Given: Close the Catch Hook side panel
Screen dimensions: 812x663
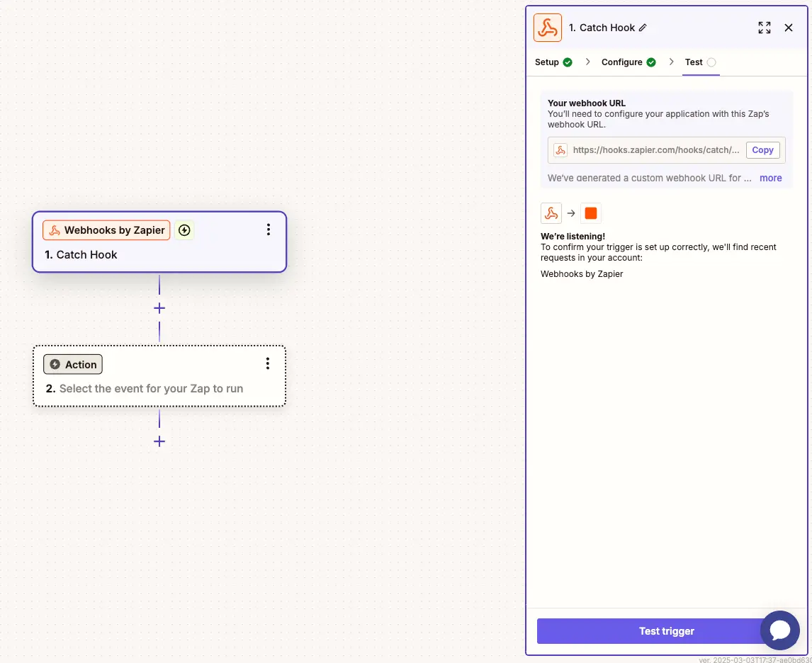Looking at the screenshot, I should [x=788, y=28].
